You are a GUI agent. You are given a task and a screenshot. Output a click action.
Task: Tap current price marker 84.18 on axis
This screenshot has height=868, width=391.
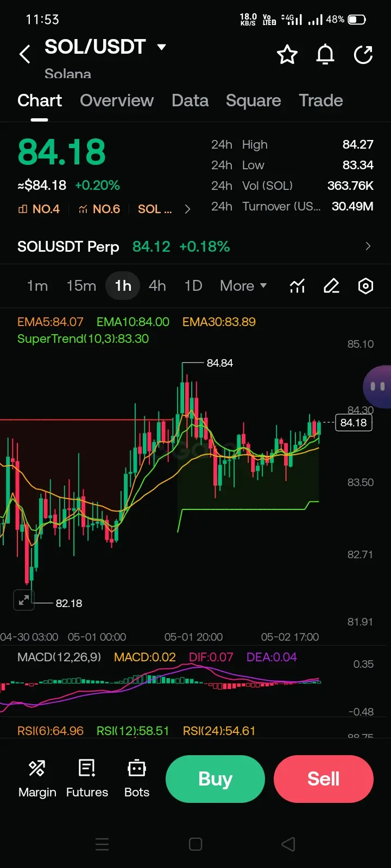(354, 423)
